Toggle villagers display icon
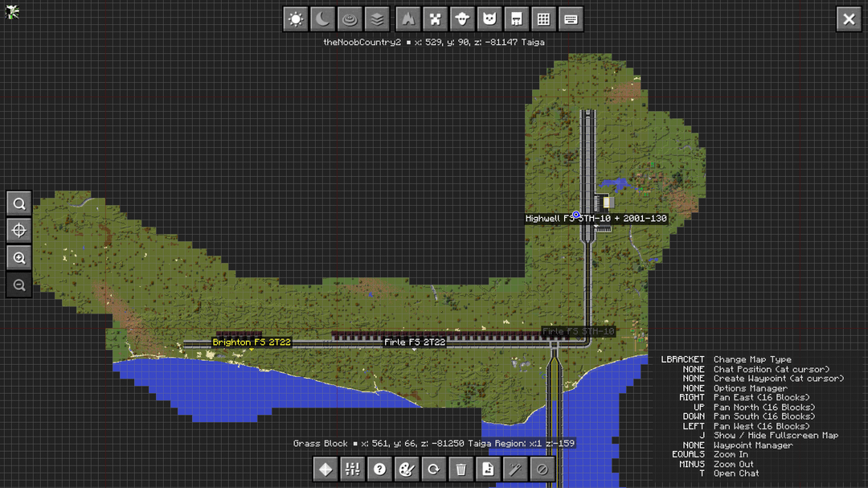This screenshot has height=488, width=868. pos(516,19)
